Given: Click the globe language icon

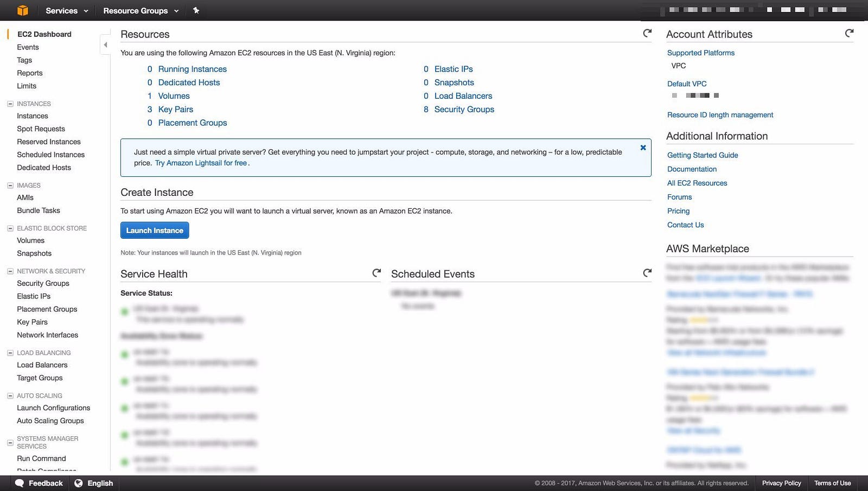Looking at the screenshot, I should [x=79, y=483].
